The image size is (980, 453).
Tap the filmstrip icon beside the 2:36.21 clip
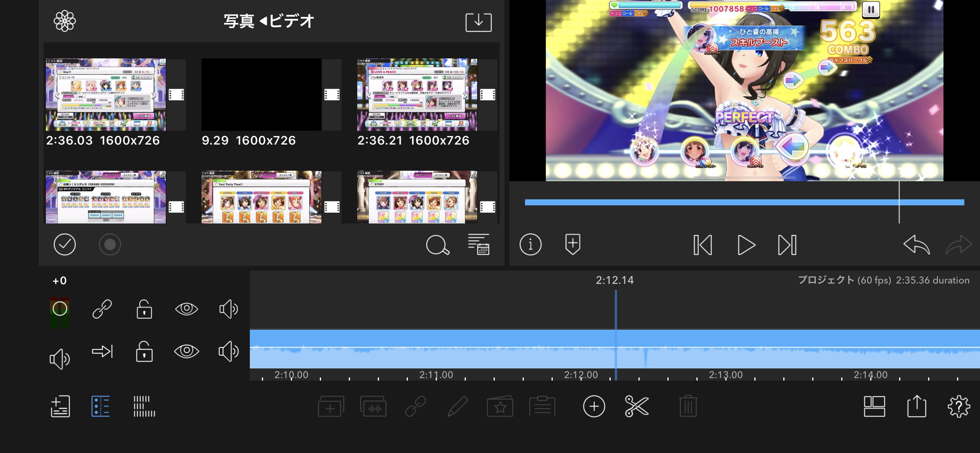[x=488, y=95]
